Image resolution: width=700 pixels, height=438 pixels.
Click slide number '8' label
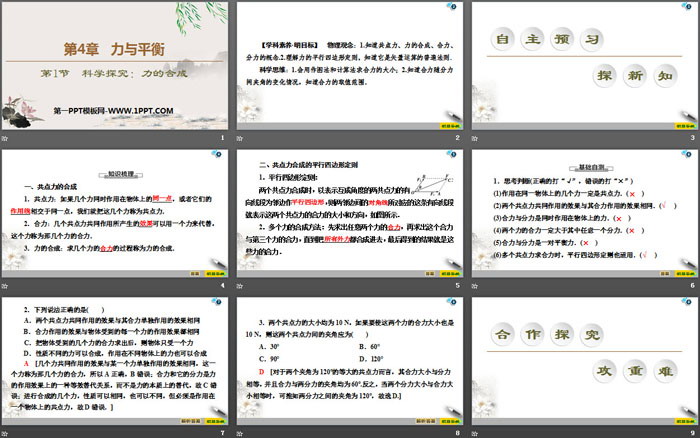pyautogui.click(x=457, y=433)
